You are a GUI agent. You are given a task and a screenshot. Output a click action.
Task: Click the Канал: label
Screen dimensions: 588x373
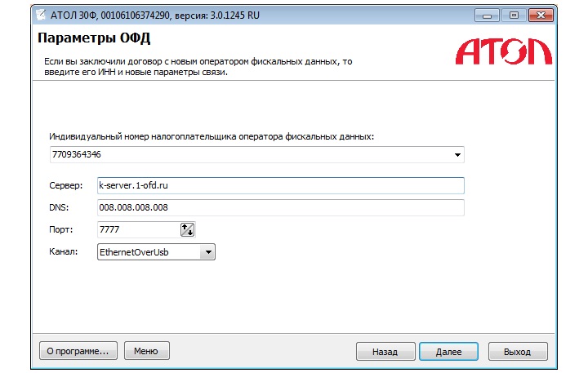(64, 251)
